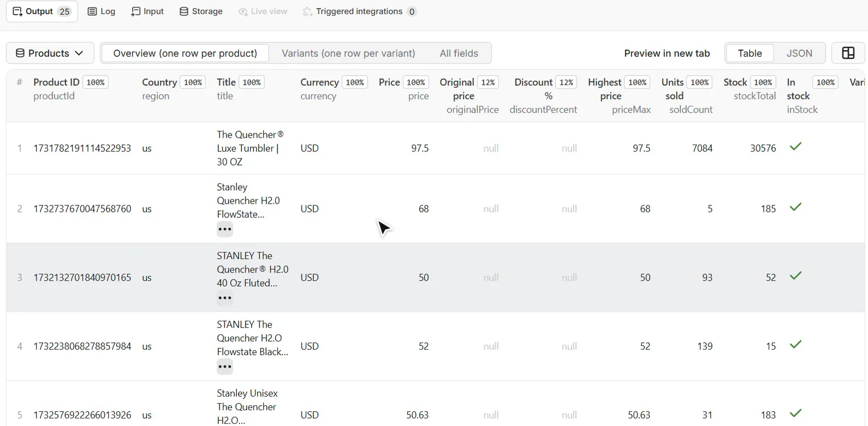
Task: Open the Triggered integrations tab
Action: click(x=360, y=11)
